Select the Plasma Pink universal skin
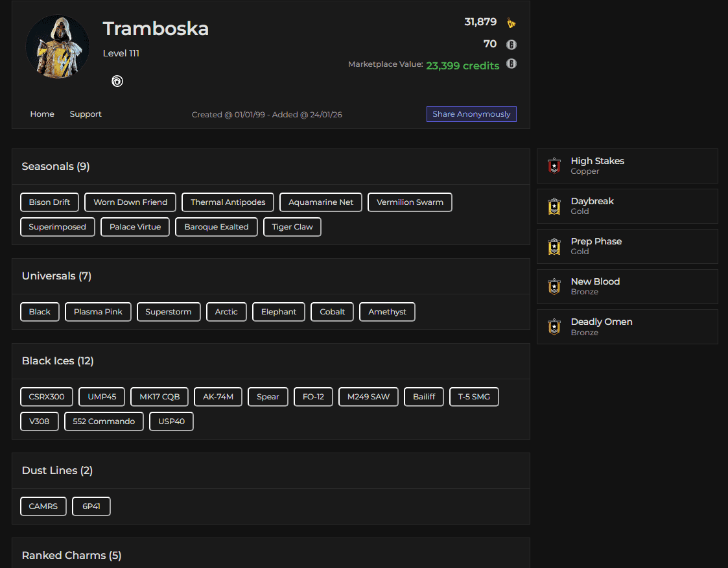The height and width of the screenshot is (568, 728). 98,312
